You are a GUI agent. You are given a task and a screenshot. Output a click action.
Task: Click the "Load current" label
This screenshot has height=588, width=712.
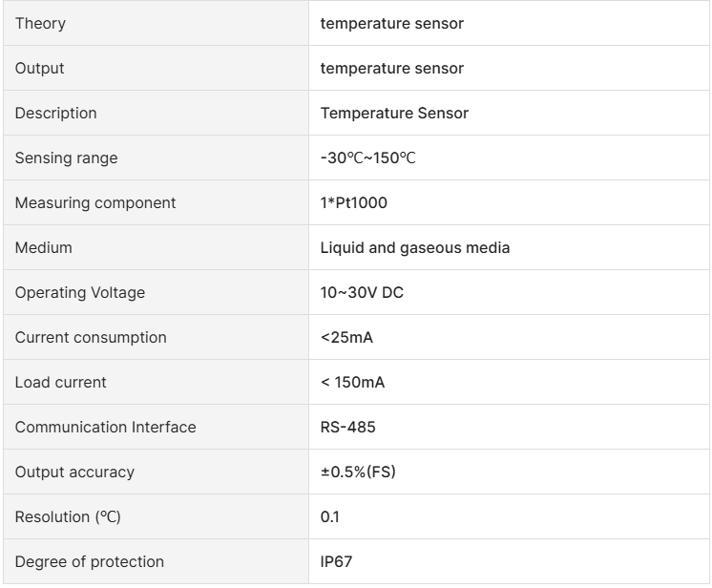(60, 382)
